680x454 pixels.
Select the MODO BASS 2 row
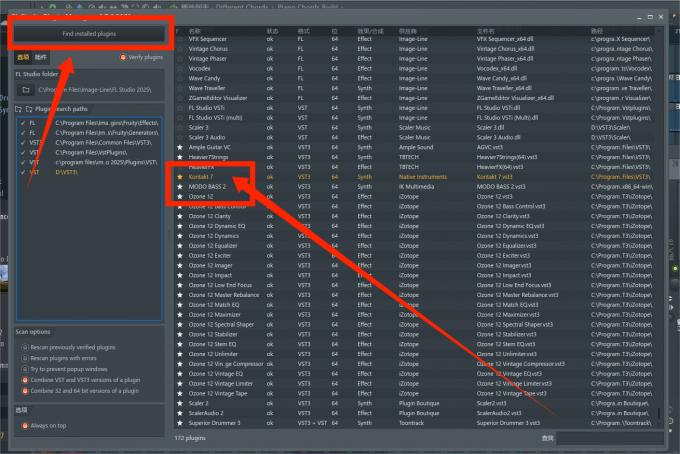415,187
